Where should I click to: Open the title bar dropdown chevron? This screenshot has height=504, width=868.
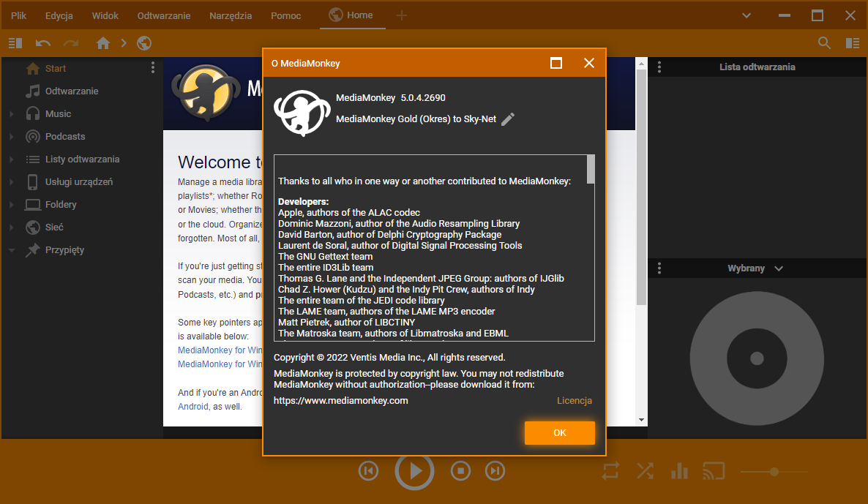click(747, 15)
